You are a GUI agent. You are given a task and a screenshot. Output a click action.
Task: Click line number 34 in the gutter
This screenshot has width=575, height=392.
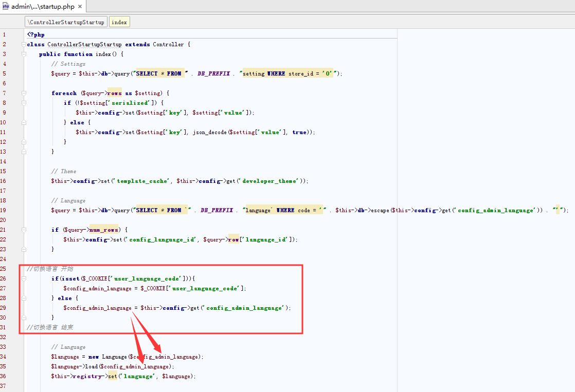pyautogui.click(x=3, y=357)
